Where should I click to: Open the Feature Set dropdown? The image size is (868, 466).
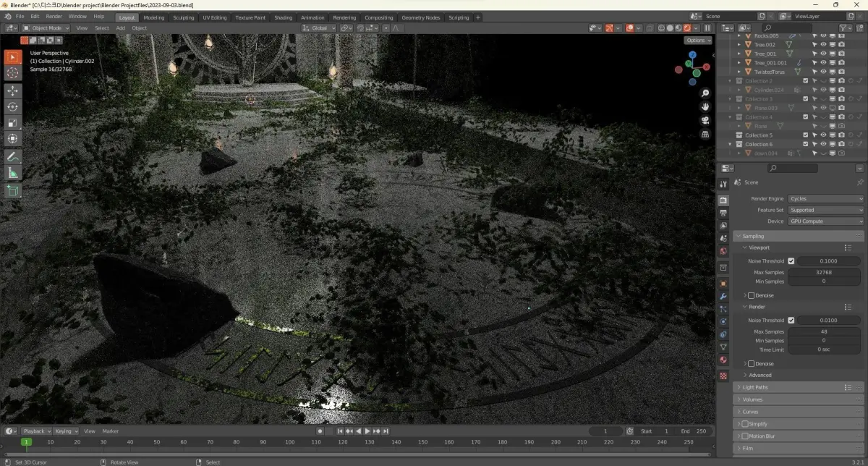coord(826,210)
